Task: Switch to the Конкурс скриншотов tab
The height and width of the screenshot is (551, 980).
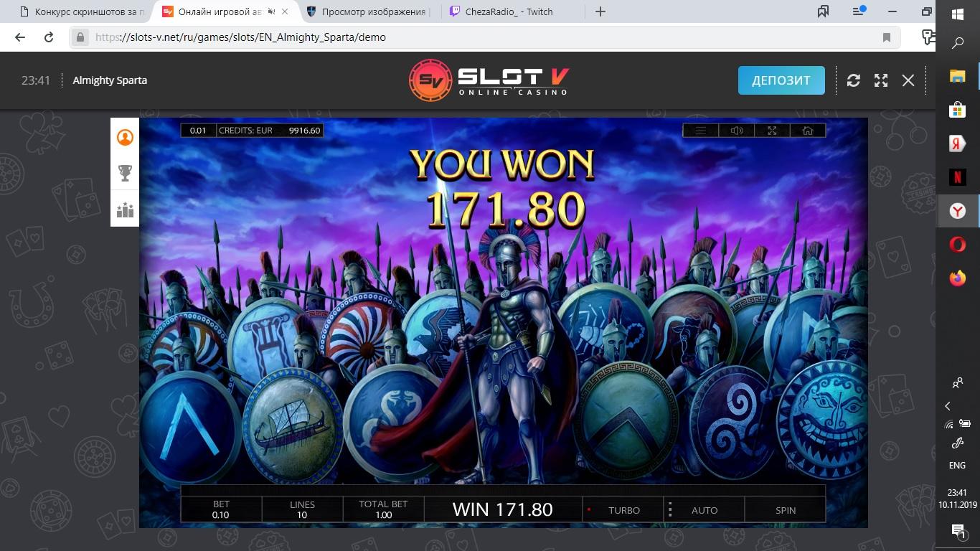Action: tap(84, 11)
